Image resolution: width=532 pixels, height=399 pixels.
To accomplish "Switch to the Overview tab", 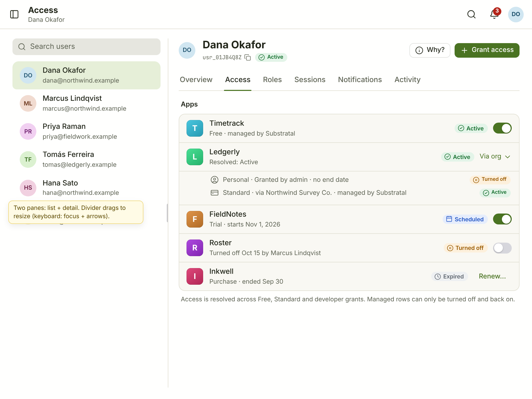I will coord(196,79).
